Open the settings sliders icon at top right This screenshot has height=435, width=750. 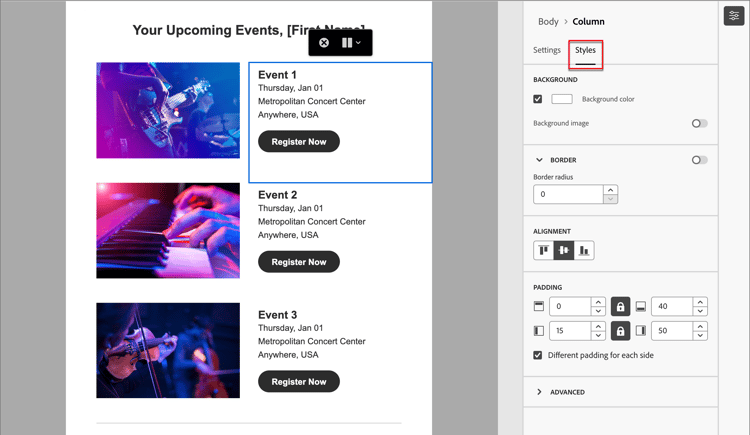734,16
